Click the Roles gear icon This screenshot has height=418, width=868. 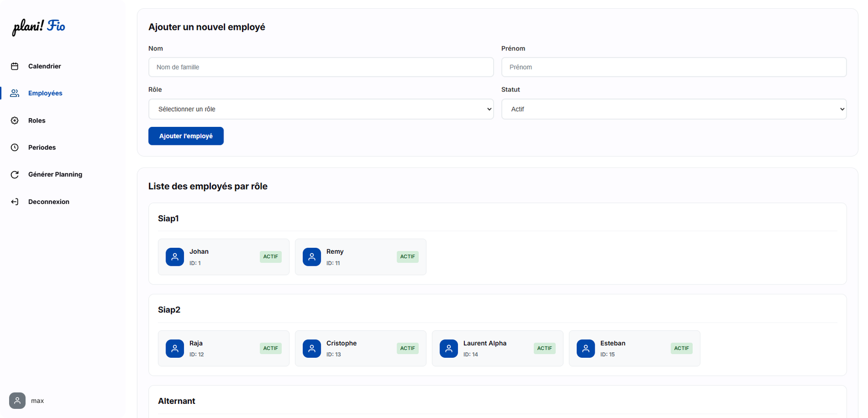15,120
